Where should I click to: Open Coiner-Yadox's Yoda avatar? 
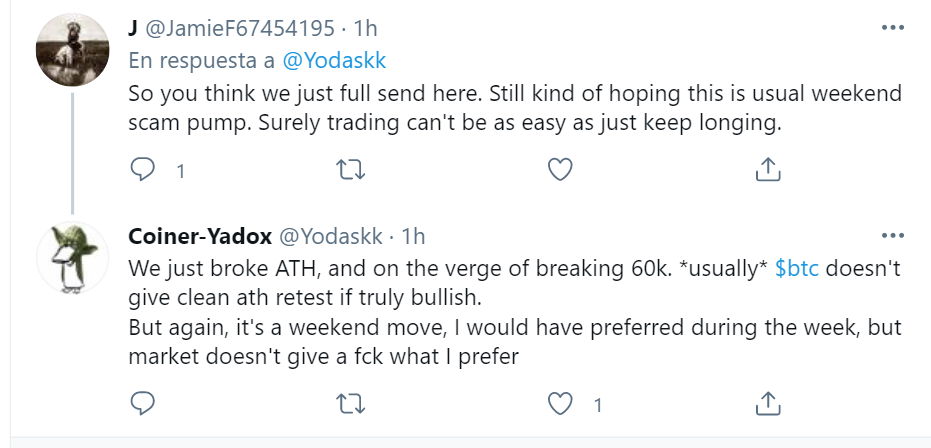pyautogui.click(x=72, y=258)
